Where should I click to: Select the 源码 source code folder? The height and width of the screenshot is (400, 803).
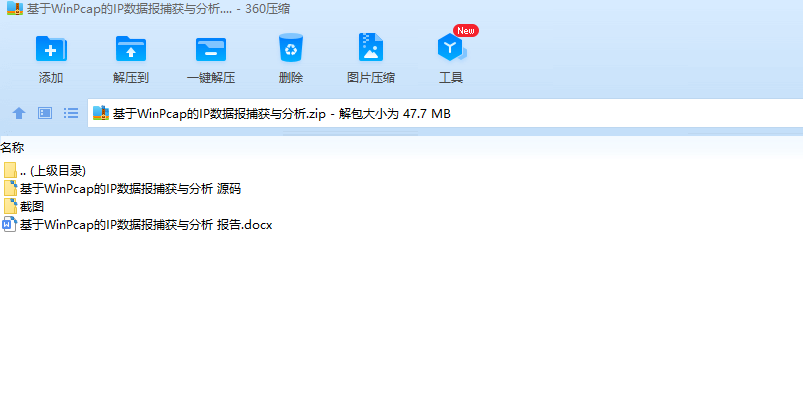tap(122, 188)
